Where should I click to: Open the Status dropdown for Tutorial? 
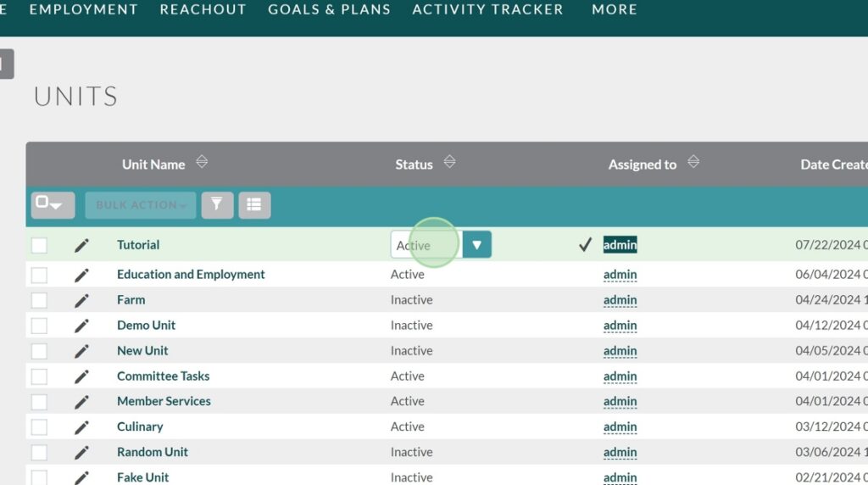(x=476, y=245)
